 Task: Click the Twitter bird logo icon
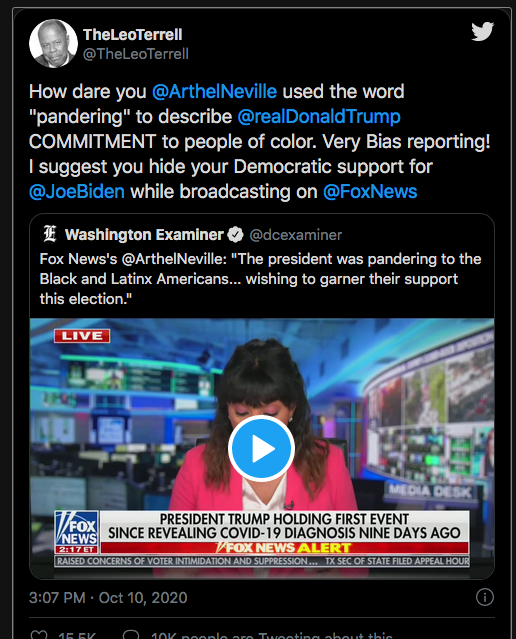tap(483, 32)
